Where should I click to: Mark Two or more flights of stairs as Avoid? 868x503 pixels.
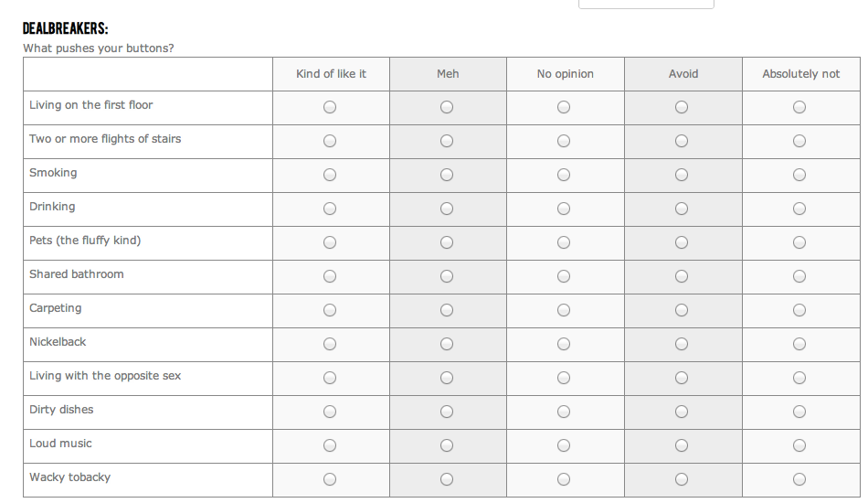coord(682,141)
